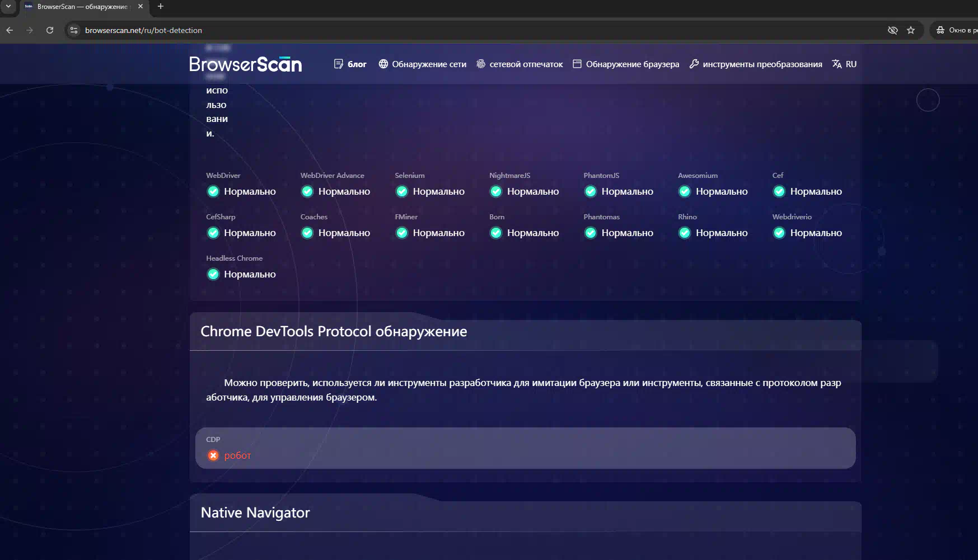Reload the page
Image resolution: width=978 pixels, height=560 pixels.
point(50,30)
